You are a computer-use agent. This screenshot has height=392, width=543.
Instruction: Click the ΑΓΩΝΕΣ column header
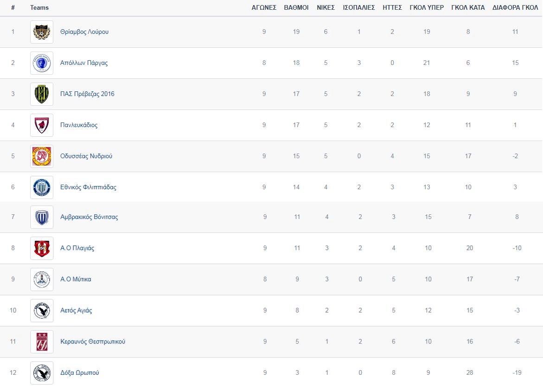coord(264,7)
